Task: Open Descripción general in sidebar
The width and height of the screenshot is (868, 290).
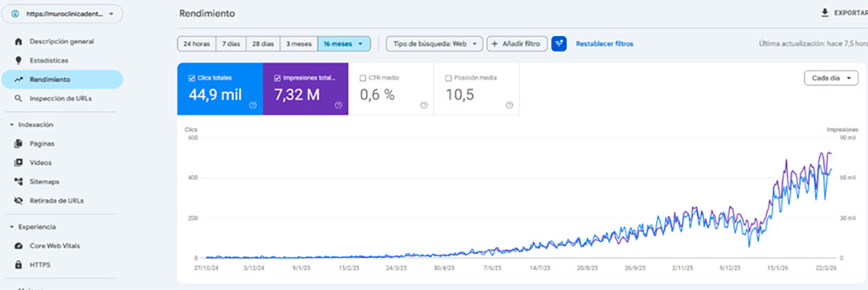Action: pos(61,42)
